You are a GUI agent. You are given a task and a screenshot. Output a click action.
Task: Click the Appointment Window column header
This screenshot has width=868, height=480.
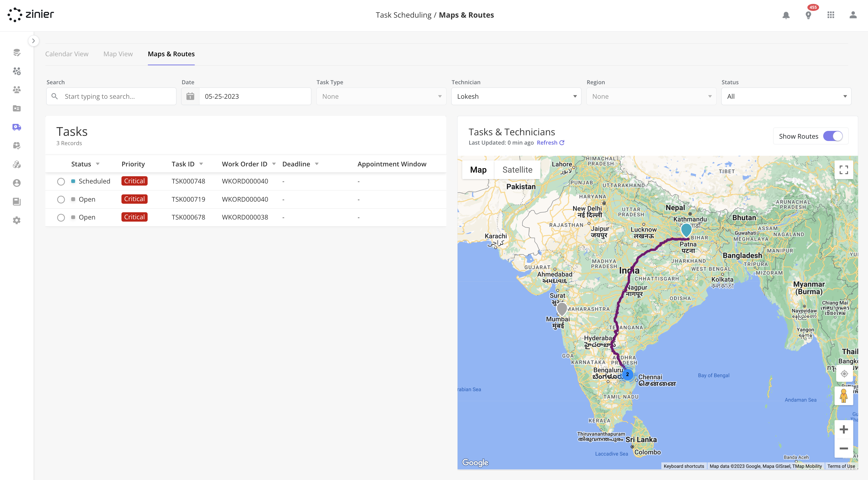point(392,164)
